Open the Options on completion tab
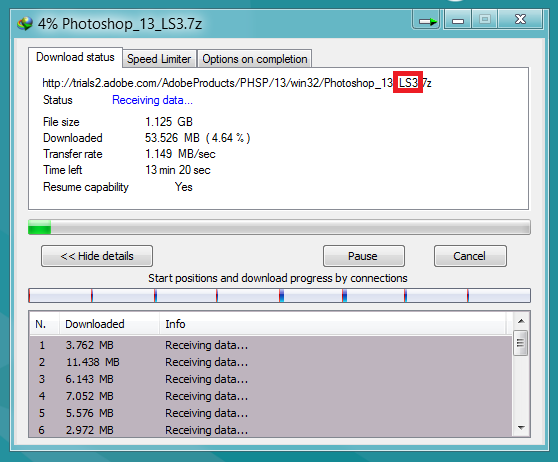The width and height of the screenshot is (558, 462). pos(254,59)
